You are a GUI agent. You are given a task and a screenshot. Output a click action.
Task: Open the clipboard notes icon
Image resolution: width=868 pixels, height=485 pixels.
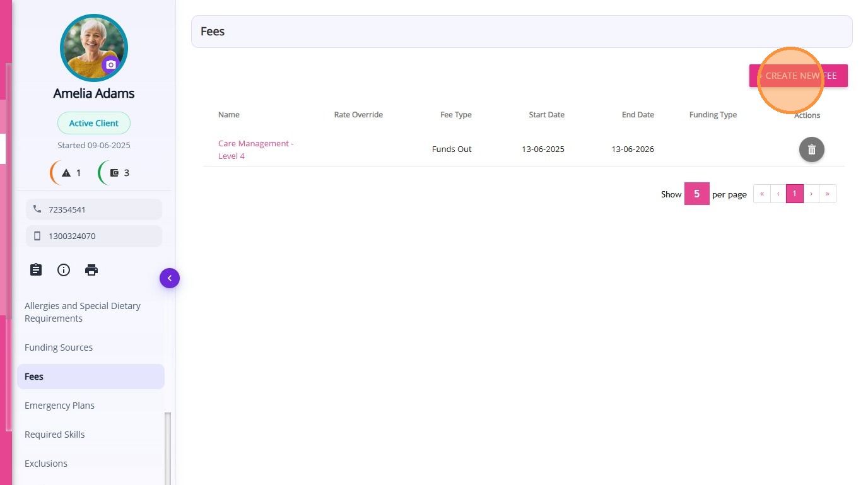pyautogui.click(x=36, y=270)
